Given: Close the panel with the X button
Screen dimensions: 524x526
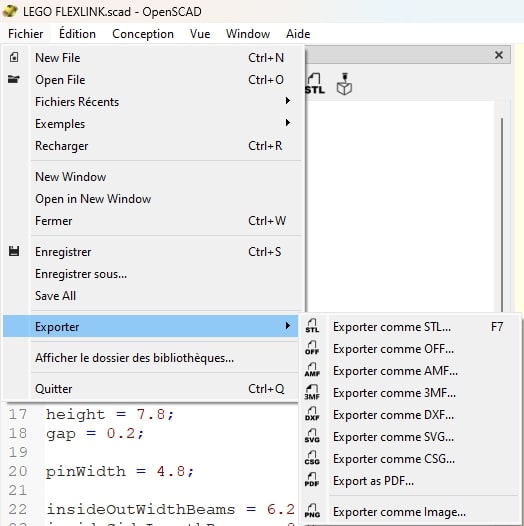Looking at the screenshot, I should pos(499,55).
